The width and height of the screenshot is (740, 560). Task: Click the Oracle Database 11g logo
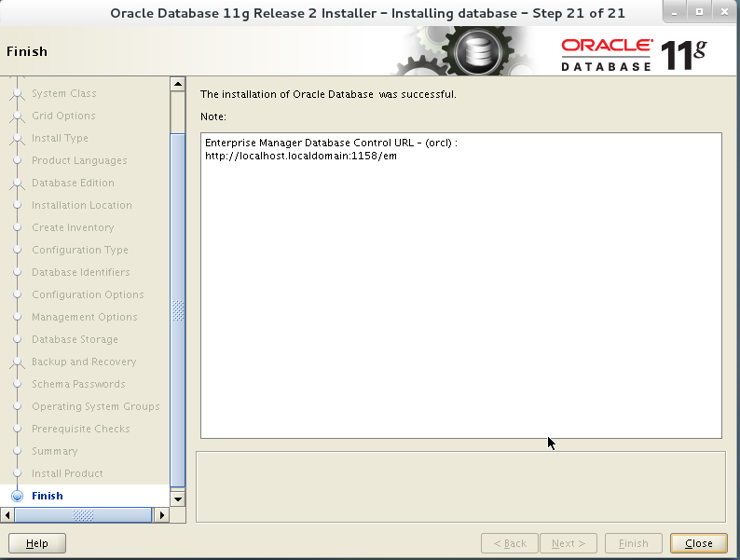click(x=634, y=55)
